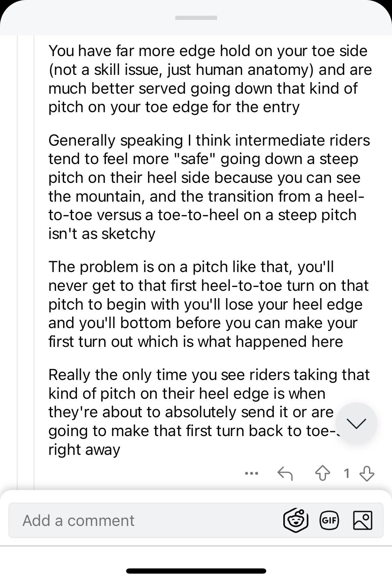Jump to the next comment with the chevron
392x582 pixels.
click(356, 422)
